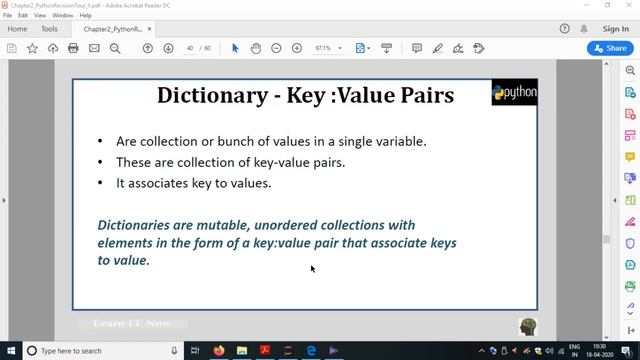This screenshot has height=360, width=640.
Task: Click the cloud upload icon
Action: 53,48
